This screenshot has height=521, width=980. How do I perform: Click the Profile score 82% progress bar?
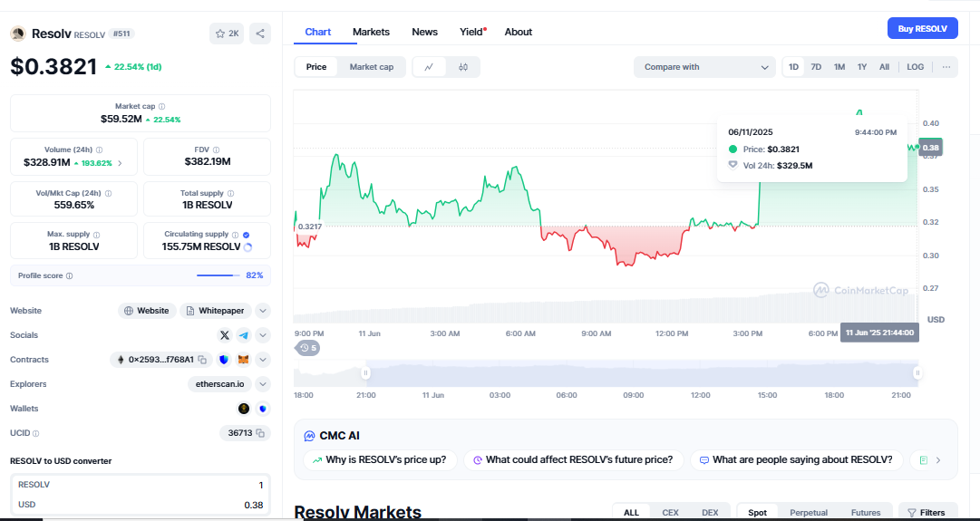tap(218, 275)
